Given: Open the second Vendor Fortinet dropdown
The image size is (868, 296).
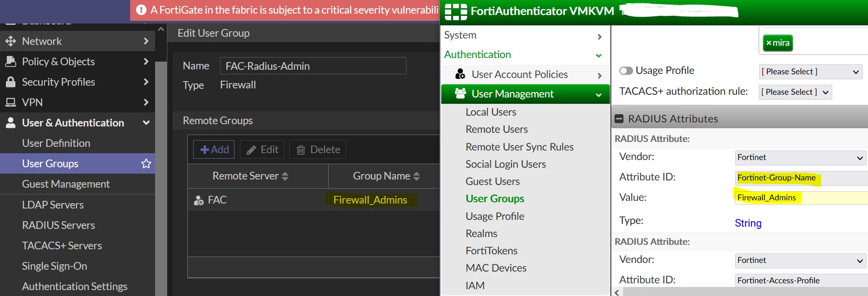Looking at the screenshot, I should tap(800, 261).
